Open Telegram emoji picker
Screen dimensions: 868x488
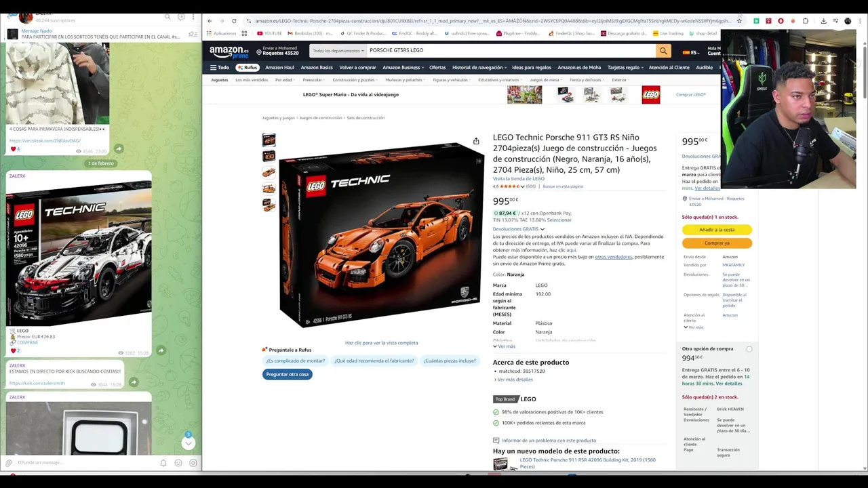178,463
